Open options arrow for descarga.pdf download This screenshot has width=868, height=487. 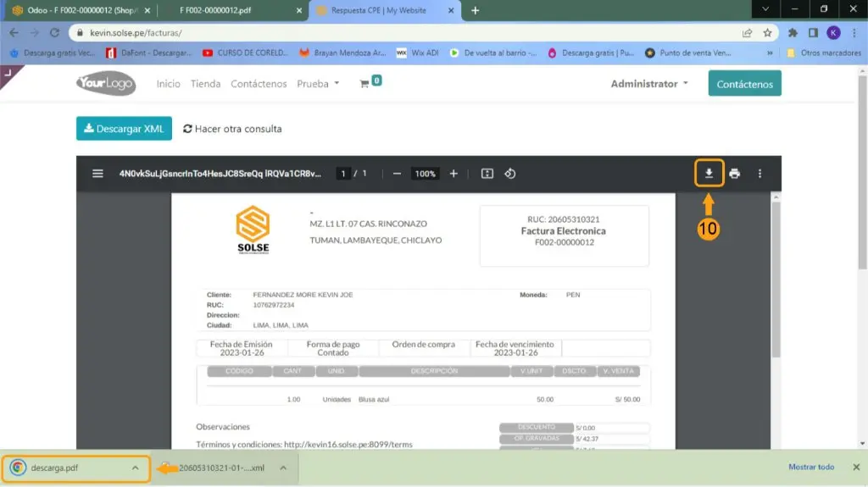tap(135, 468)
